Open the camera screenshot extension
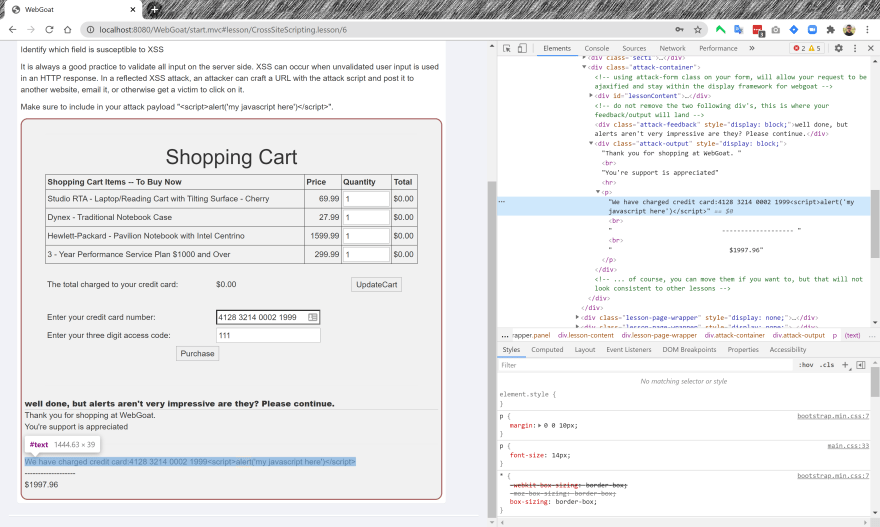This screenshot has height=527, width=880. 776,30
